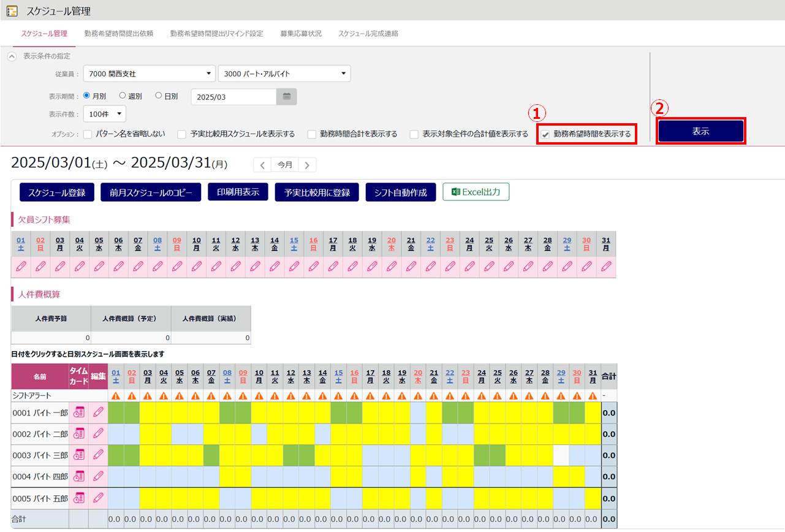Go to next month arrow

click(307, 165)
